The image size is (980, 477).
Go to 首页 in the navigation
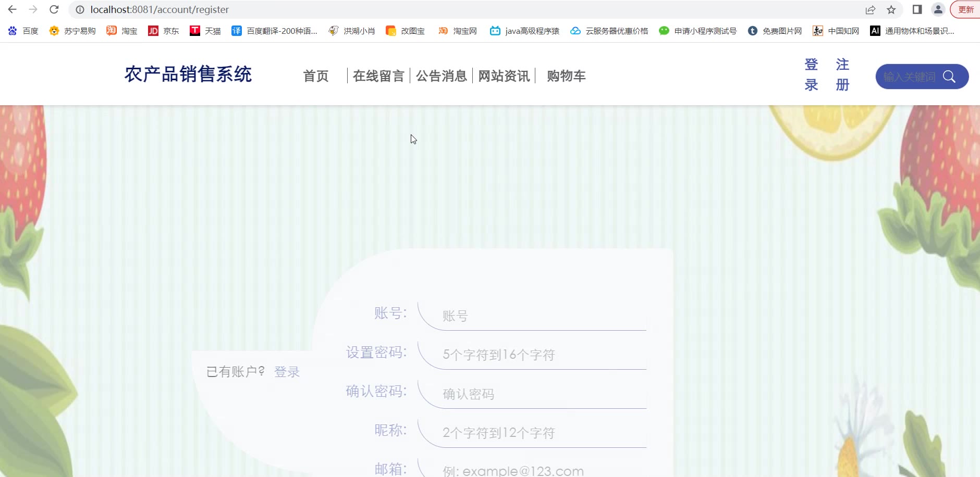click(x=316, y=76)
